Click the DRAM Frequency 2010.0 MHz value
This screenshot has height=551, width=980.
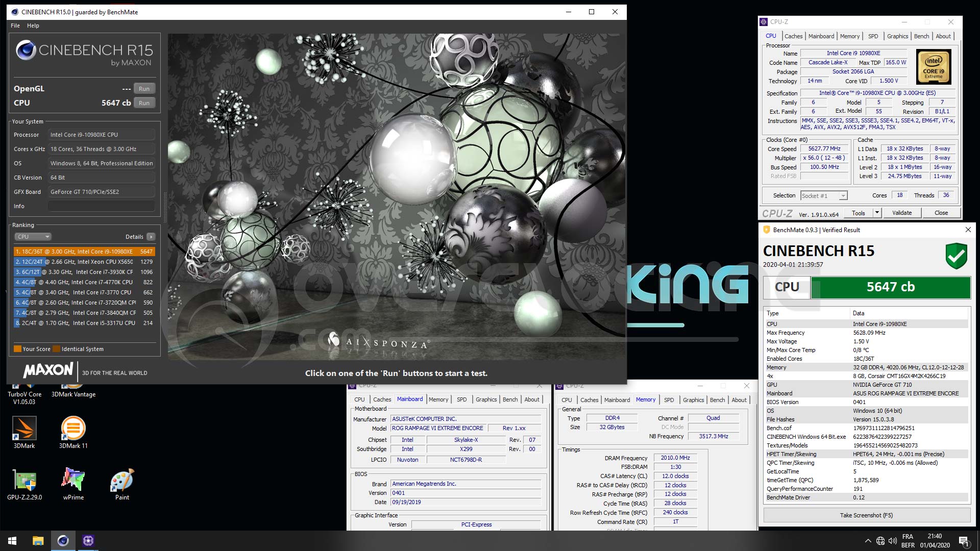[x=675, y=458]
